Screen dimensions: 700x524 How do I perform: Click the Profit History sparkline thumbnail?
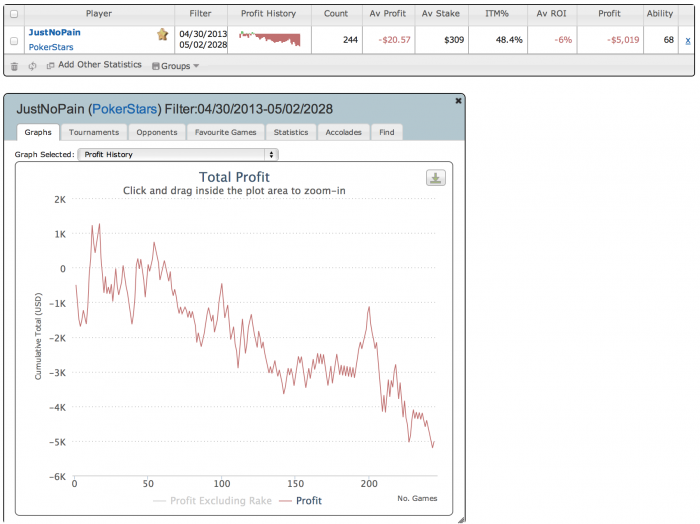click(270, 39)
